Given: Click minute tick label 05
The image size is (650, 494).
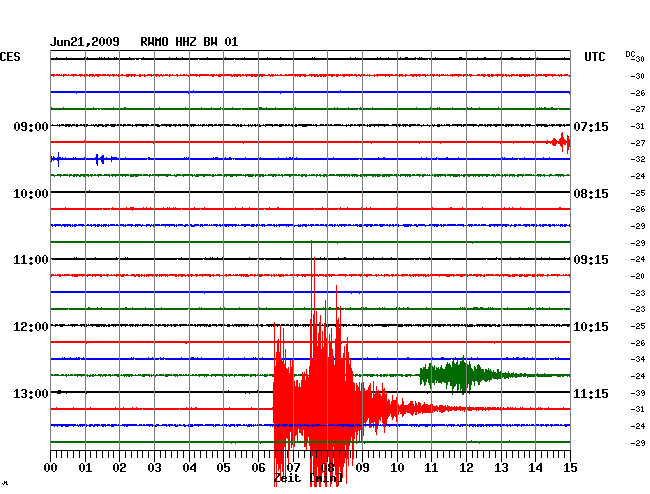Looking at the screenshot, I should click(x=223, y=468).
